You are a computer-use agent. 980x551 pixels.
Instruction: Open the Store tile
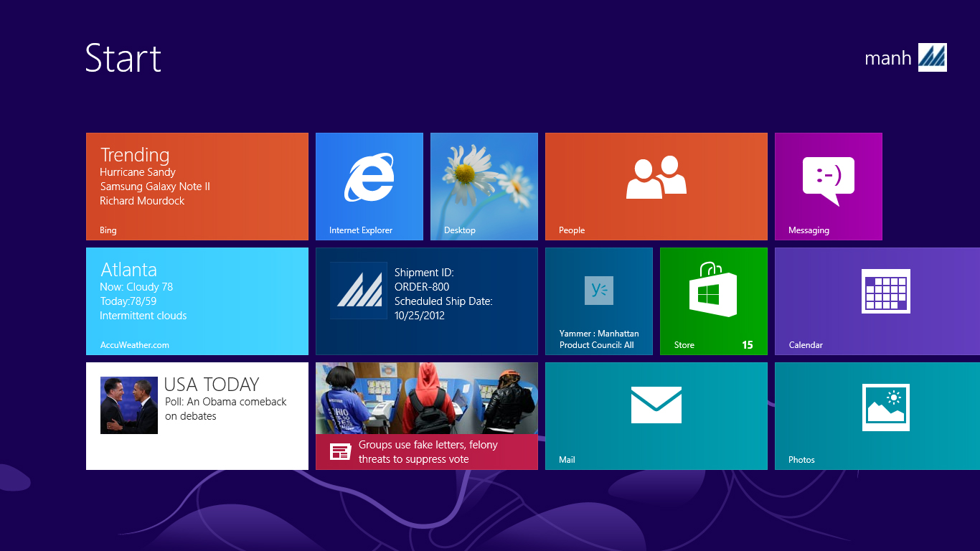pos(713,301)
